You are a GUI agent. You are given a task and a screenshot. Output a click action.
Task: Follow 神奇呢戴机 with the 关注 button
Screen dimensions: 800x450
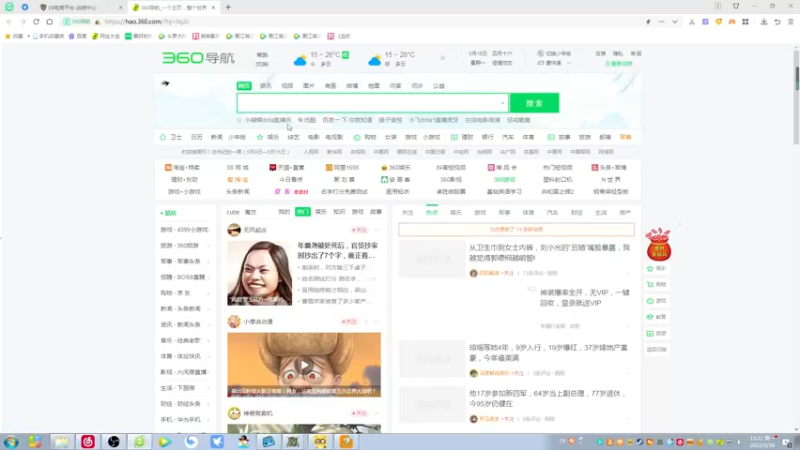tap(359, 413)
